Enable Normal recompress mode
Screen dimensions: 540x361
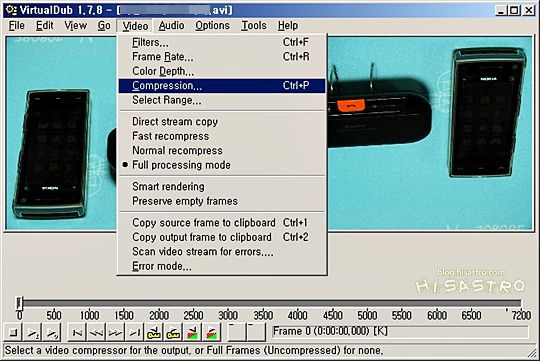click(x=222, y=151)
